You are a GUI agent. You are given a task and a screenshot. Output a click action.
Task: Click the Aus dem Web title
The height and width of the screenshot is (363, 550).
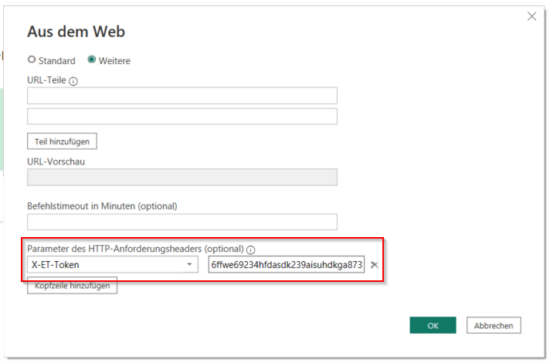coord(76,32)
